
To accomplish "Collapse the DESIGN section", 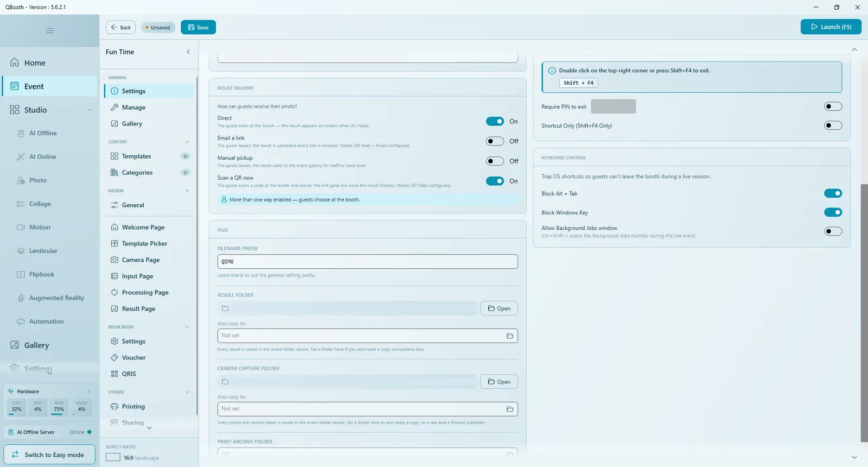I will coord(187,191).
